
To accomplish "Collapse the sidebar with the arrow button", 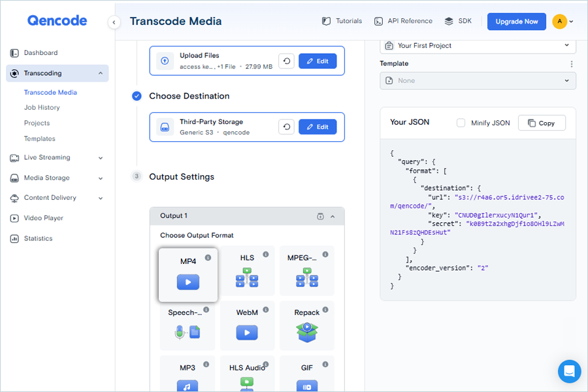I will coord(114,22).
